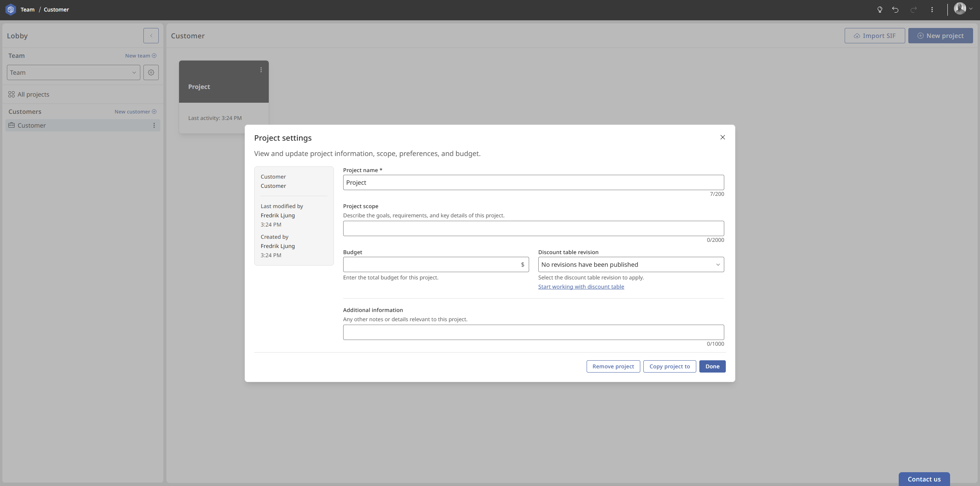Image resolution: width=980 pixels, height=486 pixels.
Task: Click the app logo in top bar
Action: (x=11, y=10)
